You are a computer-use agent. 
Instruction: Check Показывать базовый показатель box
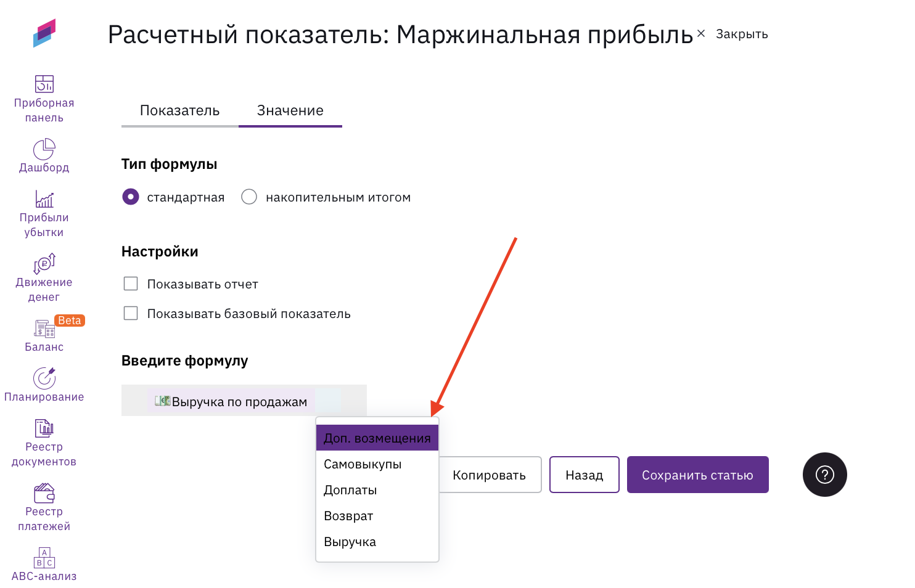point(131,313)
